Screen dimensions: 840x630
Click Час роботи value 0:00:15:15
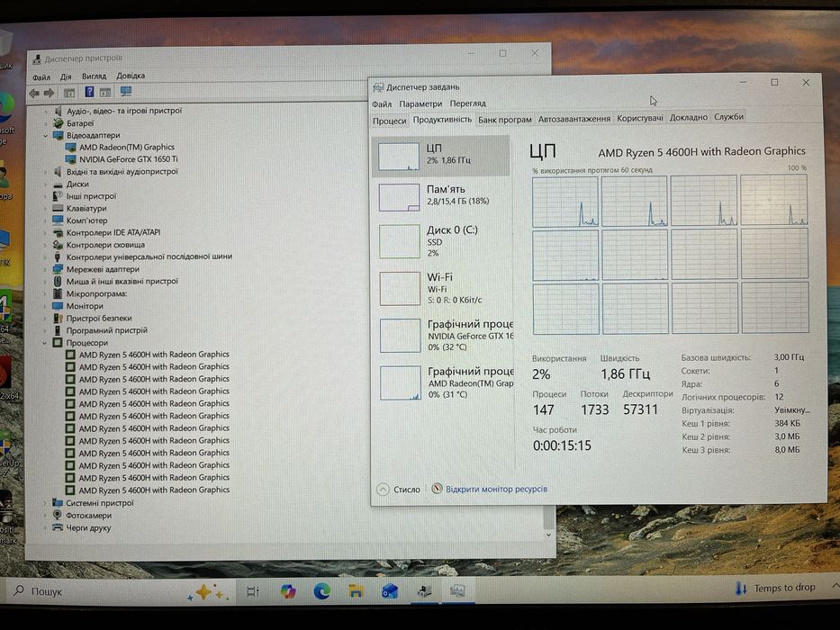click(x=562, y=445)
